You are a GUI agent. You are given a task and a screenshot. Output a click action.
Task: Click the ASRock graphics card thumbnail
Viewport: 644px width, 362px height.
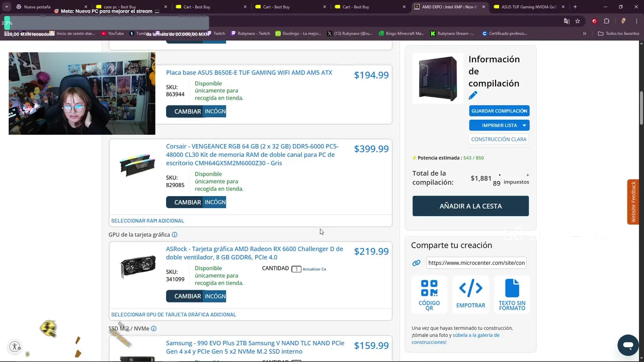coord(137,266)
